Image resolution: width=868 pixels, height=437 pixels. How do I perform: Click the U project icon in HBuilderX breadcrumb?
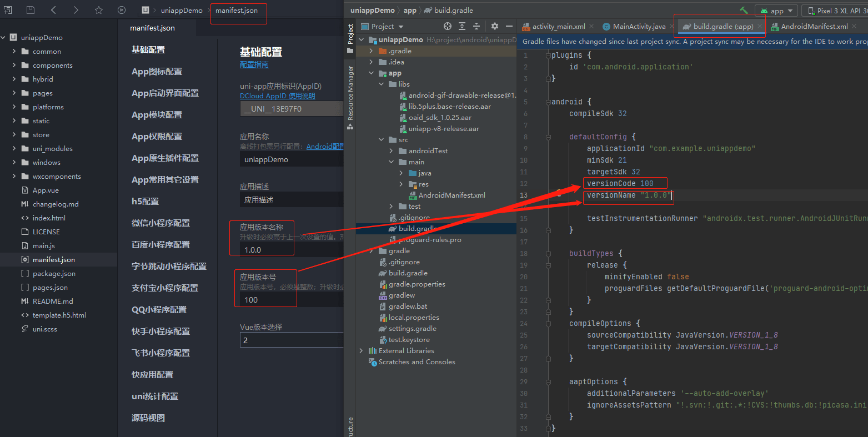pos(145,10)
